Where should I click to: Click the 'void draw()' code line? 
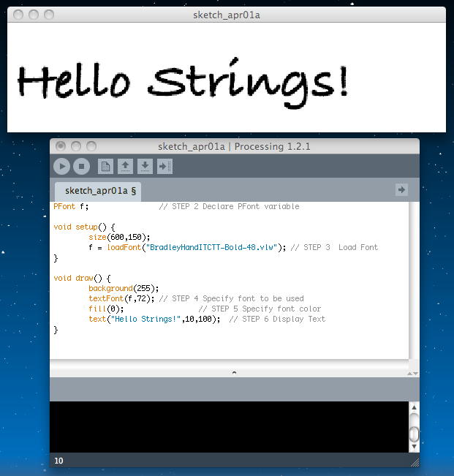tap(82, 278)
